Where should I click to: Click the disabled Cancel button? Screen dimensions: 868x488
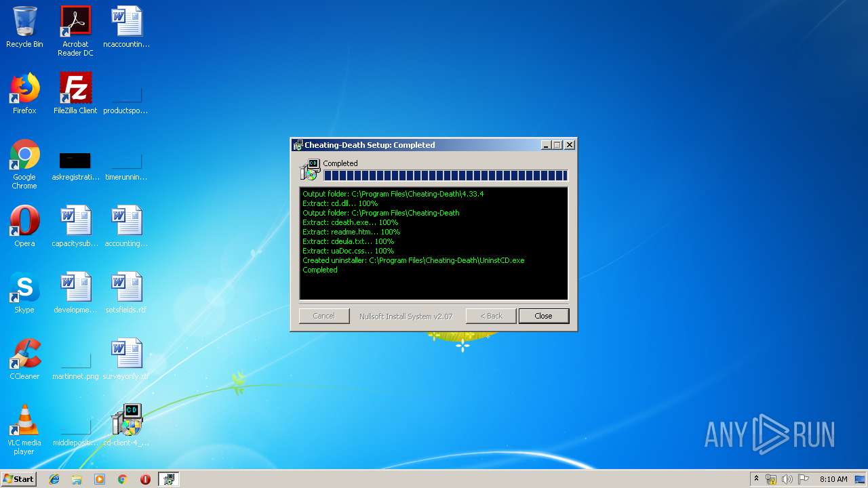[x=323, y=316]
